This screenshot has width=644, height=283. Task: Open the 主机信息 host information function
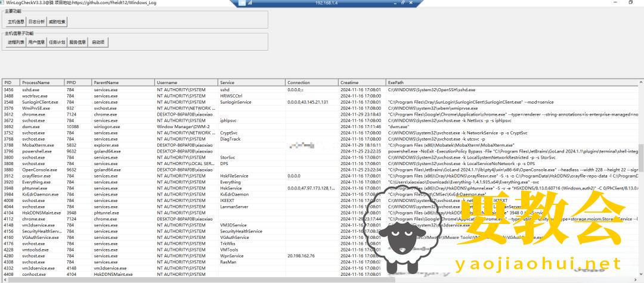coord(16,22)
